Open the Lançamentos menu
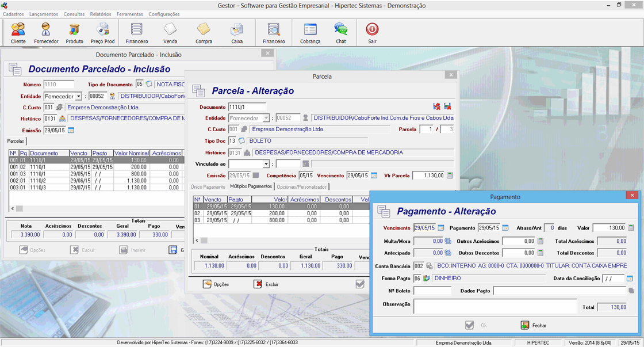 point(44,14)
